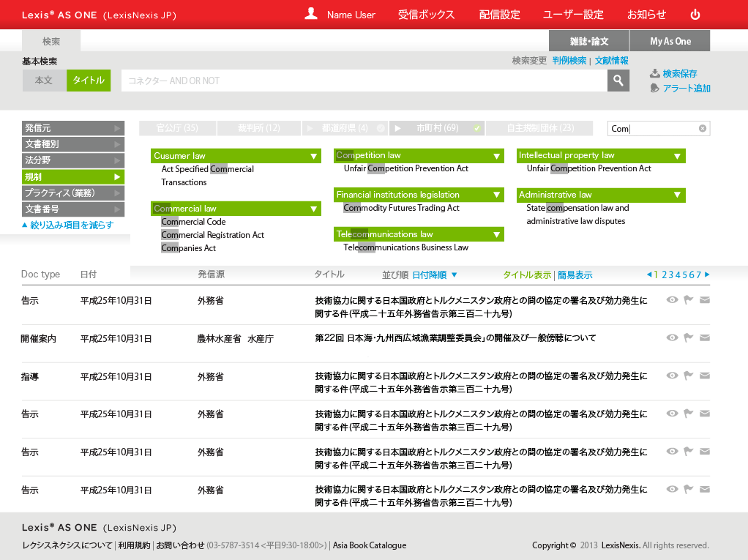Click the power logout icon in header
Screen dimensions: 748x560
tap(695, 15)
